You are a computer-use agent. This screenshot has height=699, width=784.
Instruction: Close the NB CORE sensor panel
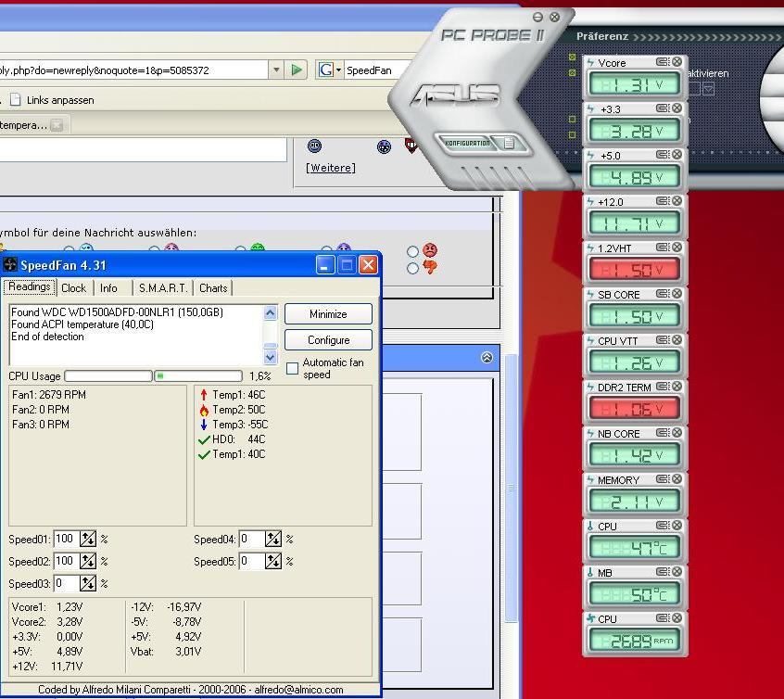[677, 432]
